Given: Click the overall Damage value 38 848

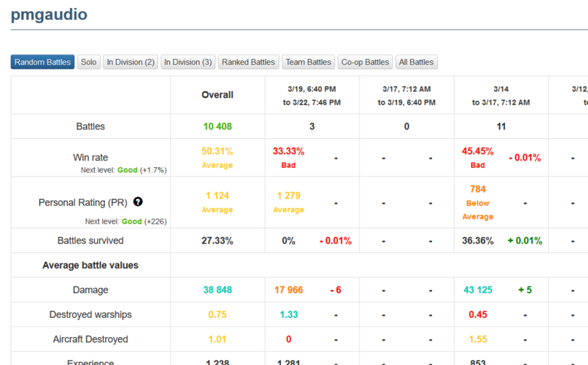Looking at the screenshot, I should [217, 290].
